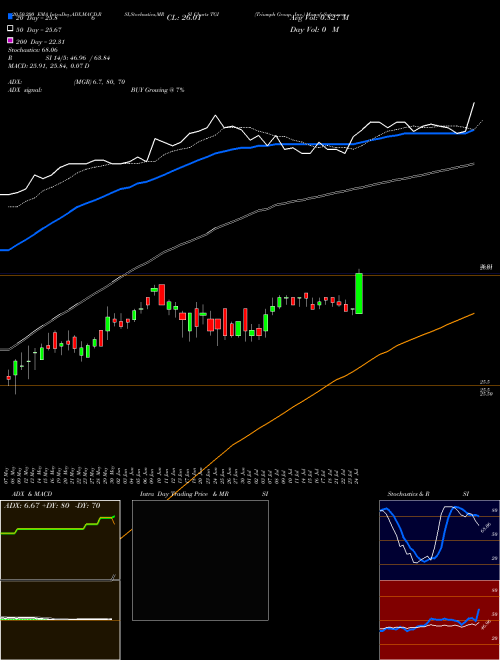This screenshot has height=660, width=500.
Task: Click the '200 Day = 22.31' legend text
Action: click(40, 41)
